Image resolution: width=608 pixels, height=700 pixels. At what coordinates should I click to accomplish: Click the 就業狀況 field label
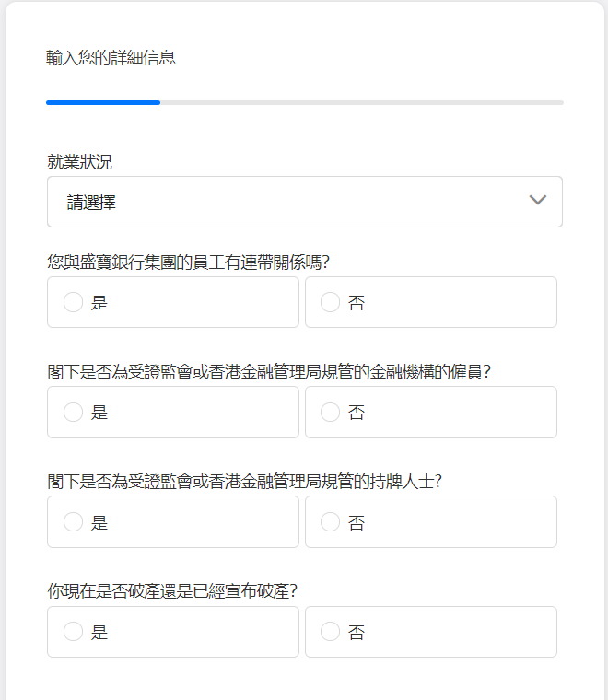79,161
